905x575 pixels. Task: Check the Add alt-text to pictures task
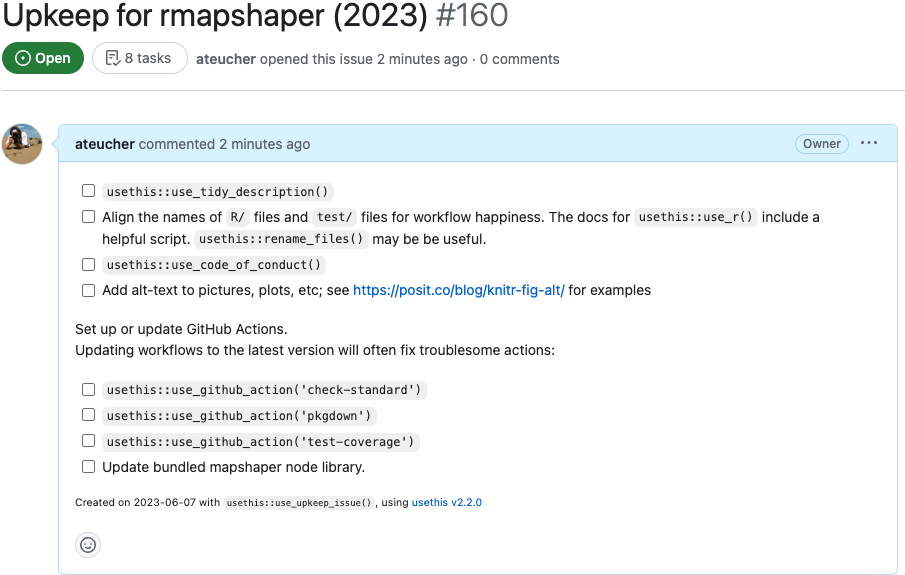(x=88, y=290)
